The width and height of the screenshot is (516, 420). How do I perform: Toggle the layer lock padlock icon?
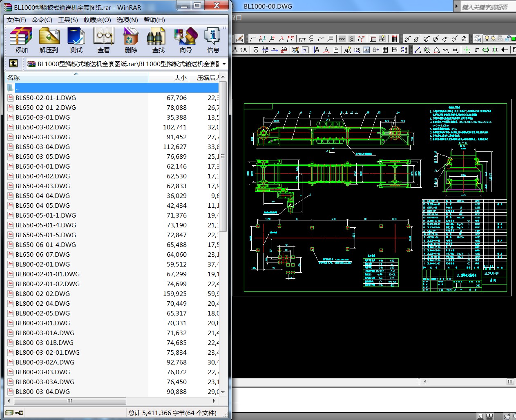point(508,38)
